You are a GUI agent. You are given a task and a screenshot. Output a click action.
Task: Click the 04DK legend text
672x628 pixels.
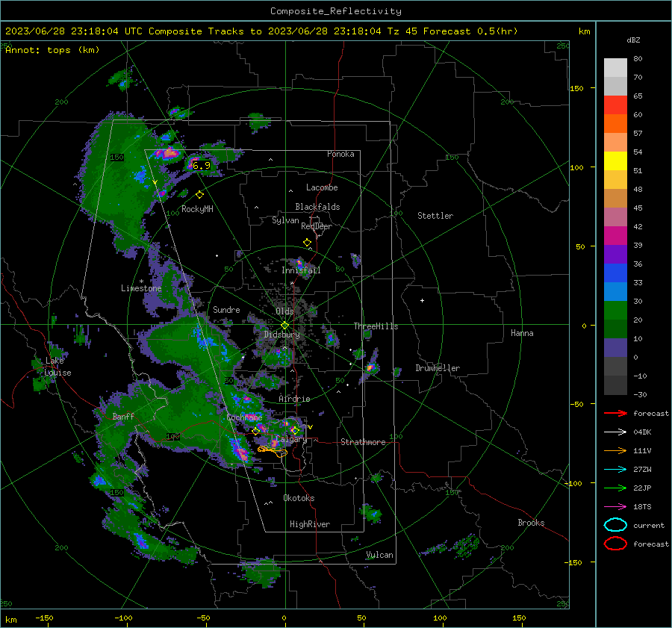pos(642,432)
